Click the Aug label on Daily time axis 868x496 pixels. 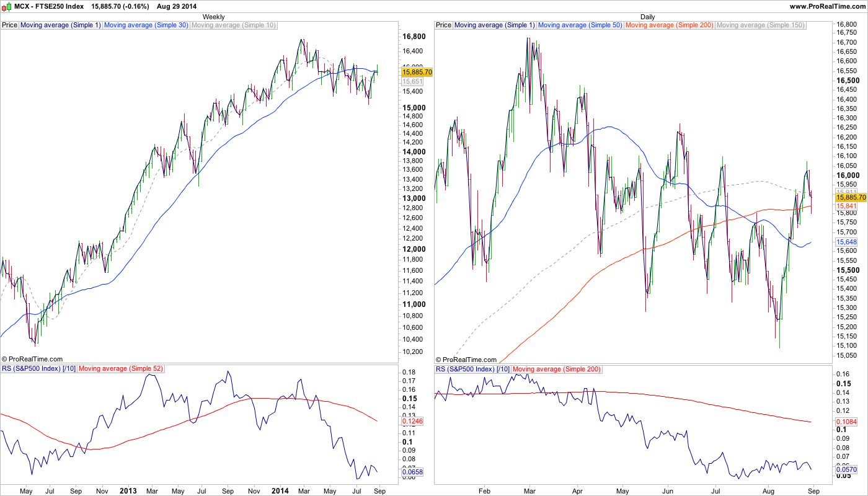pos(769,490)
